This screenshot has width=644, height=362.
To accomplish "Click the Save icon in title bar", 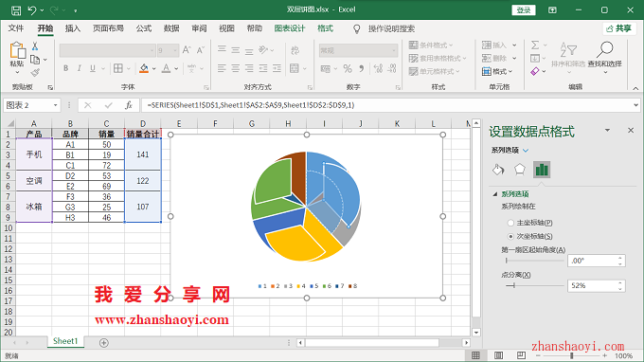I will 15,10.
